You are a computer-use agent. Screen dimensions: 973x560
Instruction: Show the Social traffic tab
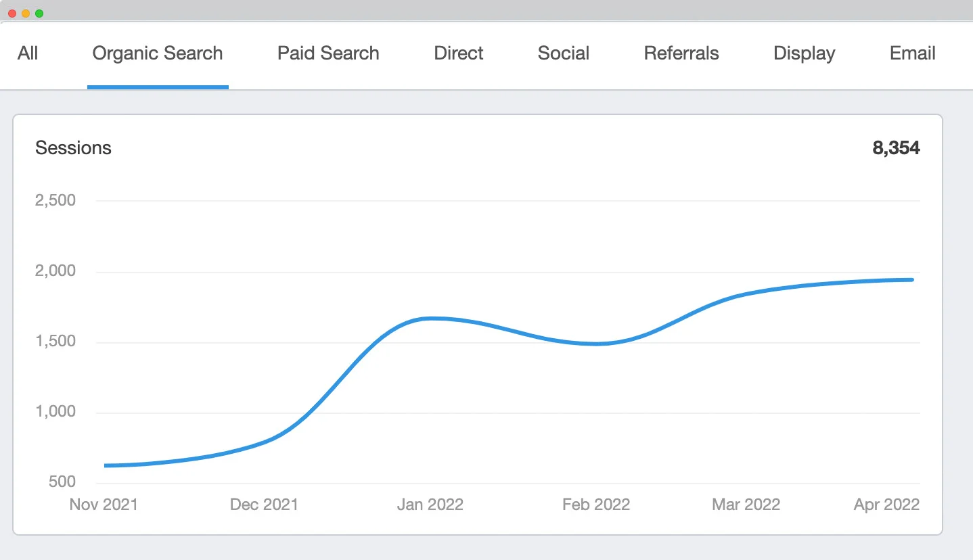(x=564, y=53)
